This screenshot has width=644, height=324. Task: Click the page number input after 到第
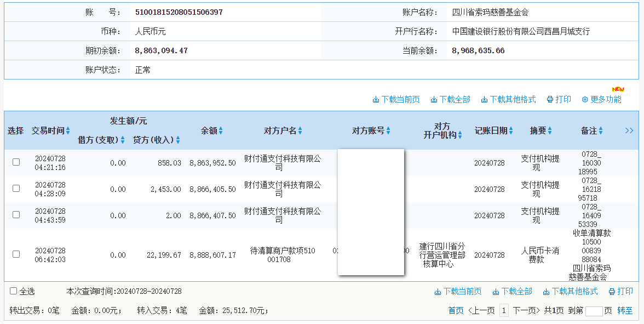point(594,311)
